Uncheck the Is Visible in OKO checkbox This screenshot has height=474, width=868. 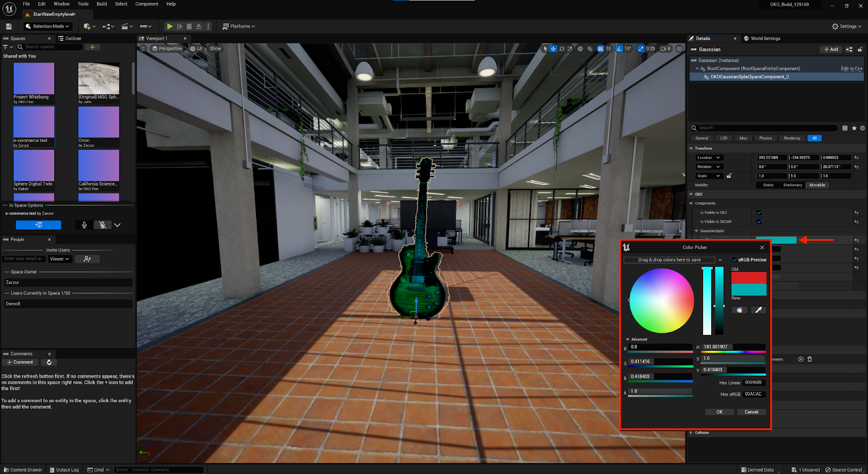759,213
